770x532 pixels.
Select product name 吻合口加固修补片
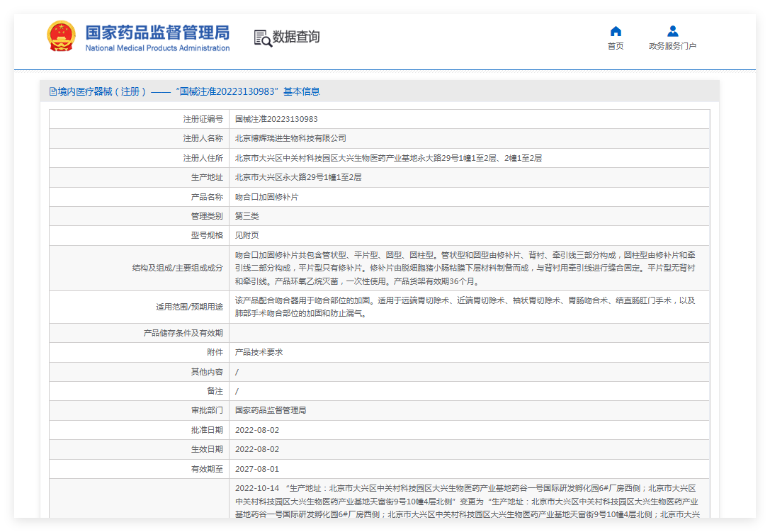[266, 197]
